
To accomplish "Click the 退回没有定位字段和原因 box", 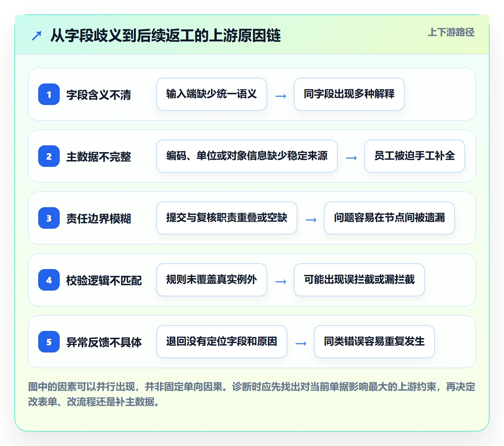I will pos(222,342).
